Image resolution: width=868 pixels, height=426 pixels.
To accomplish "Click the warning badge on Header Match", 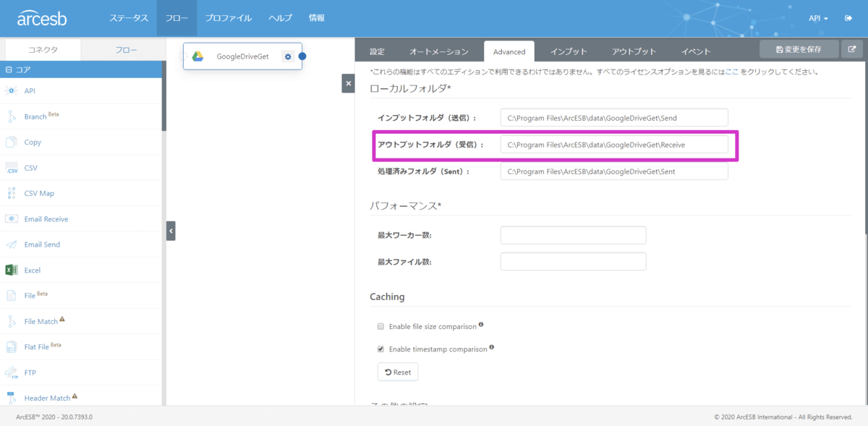I will [x=75, y=396].
